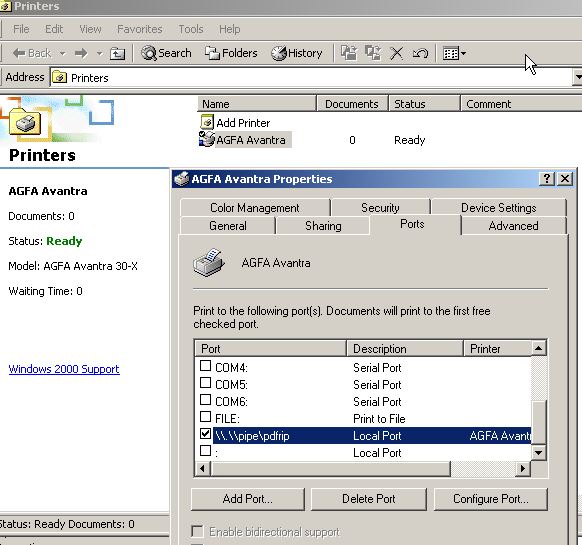Image resolution: width=582 pixels, height=545 pixels.
Task: Open the Windows 2000 Support link
Action: point(64,369)
